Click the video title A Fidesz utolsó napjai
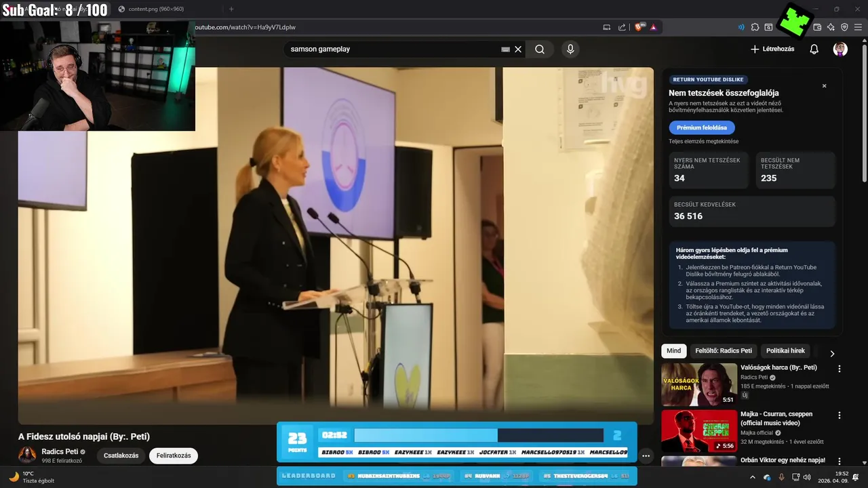This screenshot has width=868, height=488. [84, 436]
